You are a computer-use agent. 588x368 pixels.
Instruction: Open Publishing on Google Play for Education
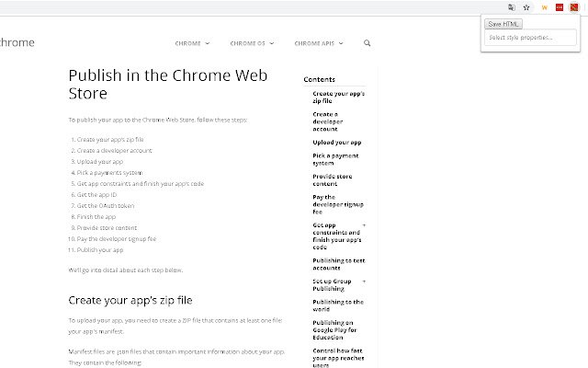[334, 330]
